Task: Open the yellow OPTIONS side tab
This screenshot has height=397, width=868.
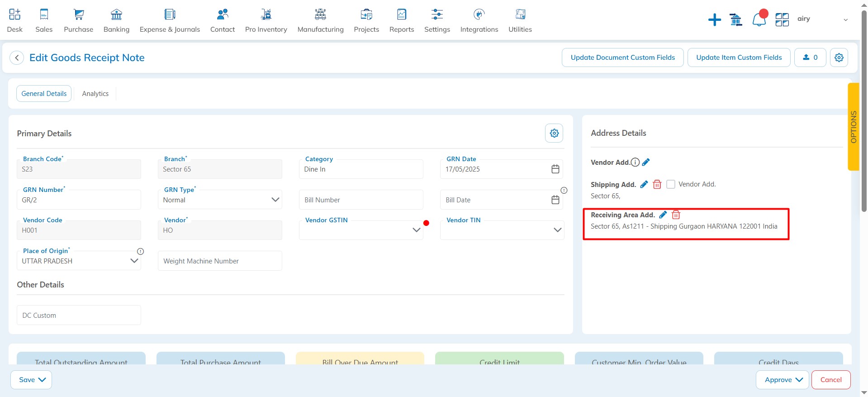Action: point(853,127)
